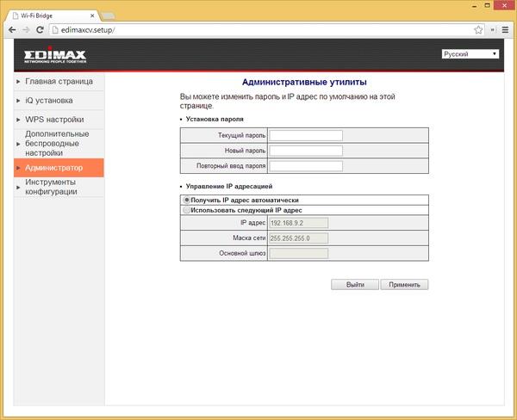Viewport: 517px width, 420px height.
Task: Click the Основной шлюз field
Action: coord(299,253)
